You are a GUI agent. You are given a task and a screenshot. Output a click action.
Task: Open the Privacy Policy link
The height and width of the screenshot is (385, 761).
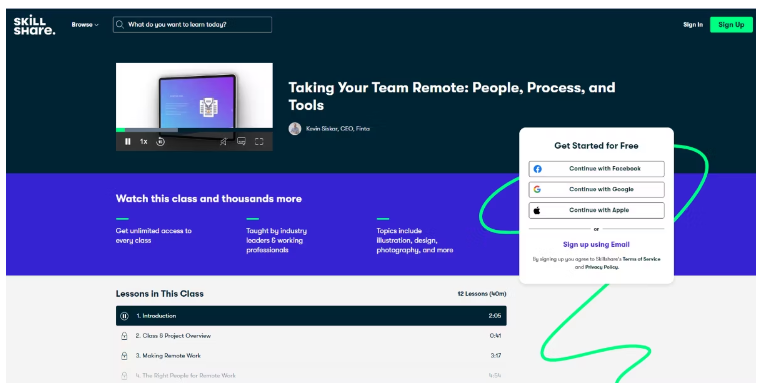[x=602, y=268]
